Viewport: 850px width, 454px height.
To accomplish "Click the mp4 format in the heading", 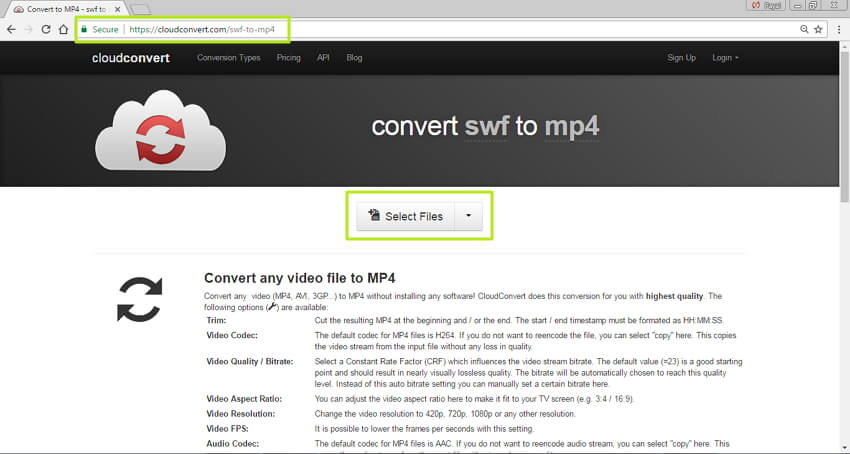I will click(x=571, y=126).
